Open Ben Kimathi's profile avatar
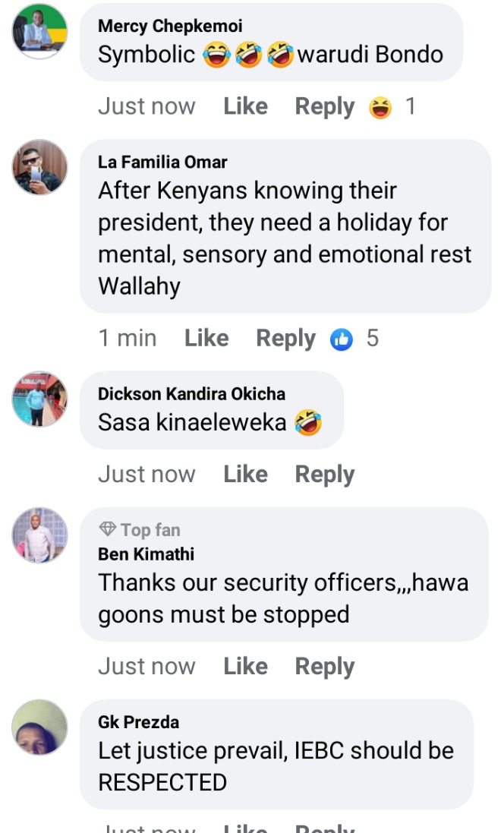 [39, 535]
